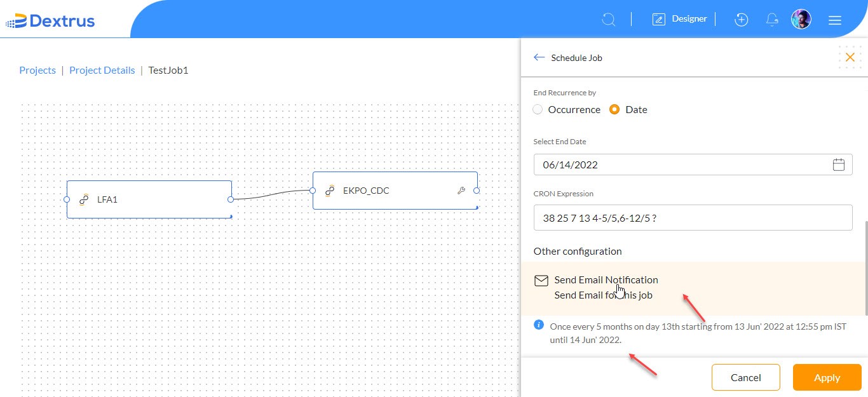Click LFA1 node's left input port

point(67,199)
